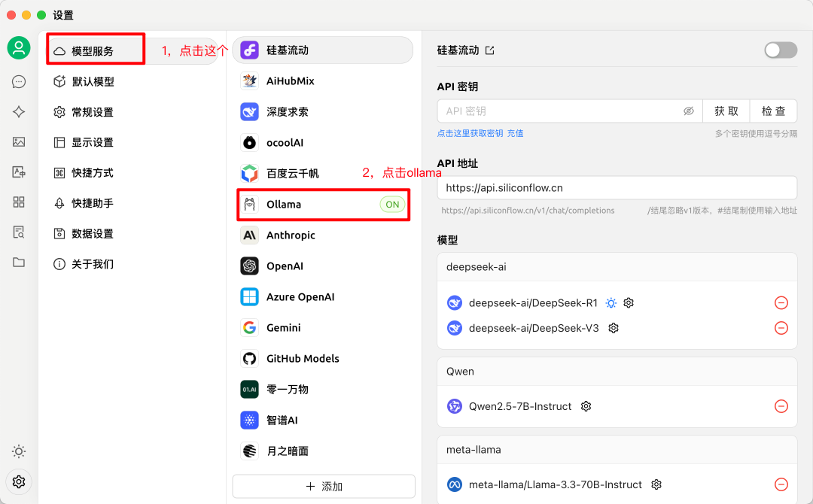Click the meta-llama model group header
Screen dimensions: 813x504
pyautogui.click(x=617, y=450)
